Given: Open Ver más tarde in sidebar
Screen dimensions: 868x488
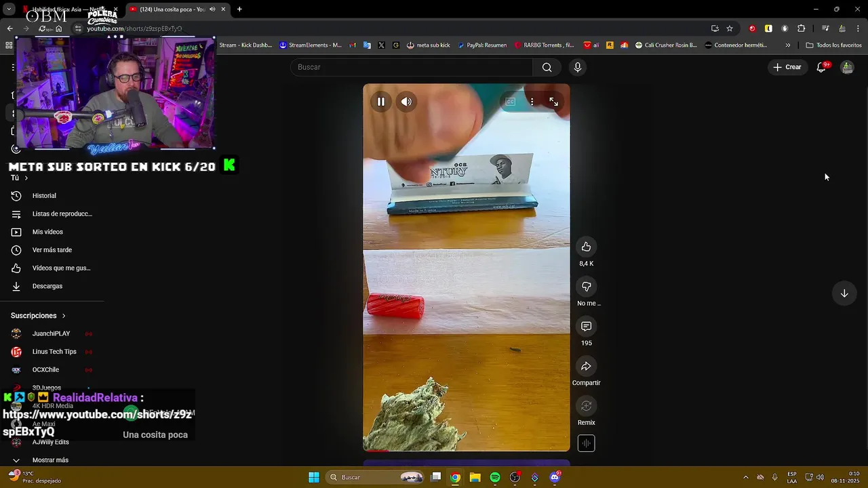Looking at the screenshot, I should [x=52, y=250].
